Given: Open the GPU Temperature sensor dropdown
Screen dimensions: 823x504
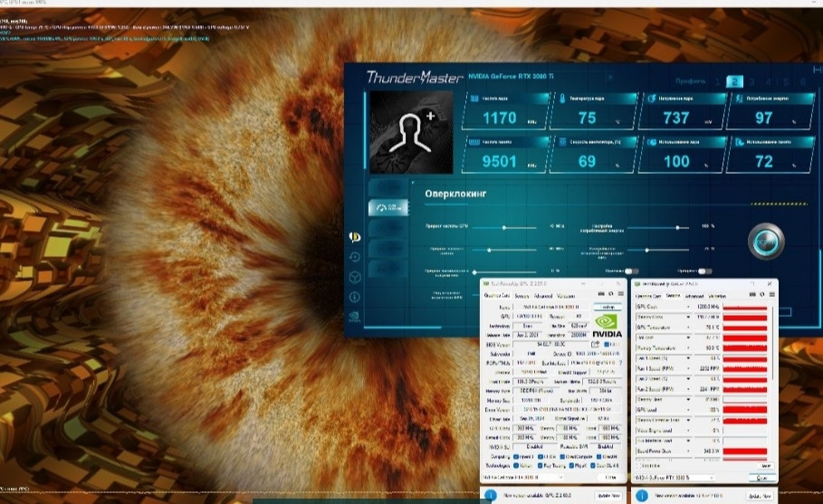Looking at the screenshot, I should 688,328.
